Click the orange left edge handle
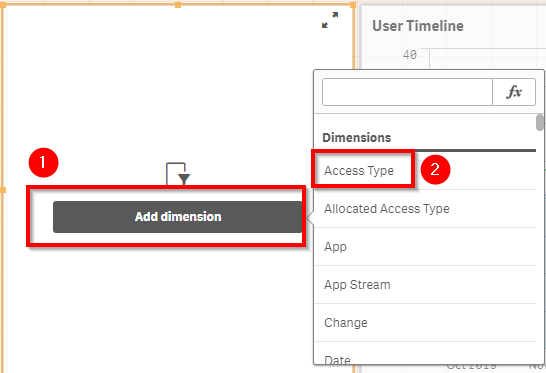The width and height of the screenshot is (546, 373). tap(3, 190)
